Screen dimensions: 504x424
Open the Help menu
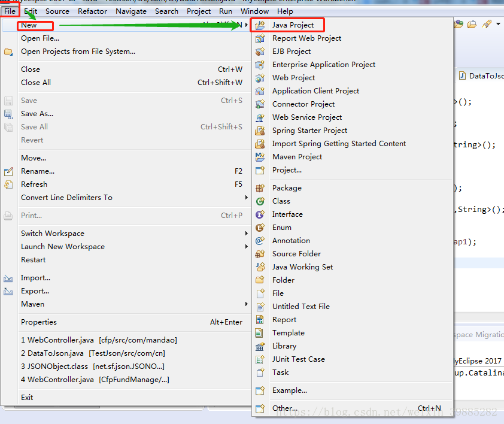tap(285, 11)
